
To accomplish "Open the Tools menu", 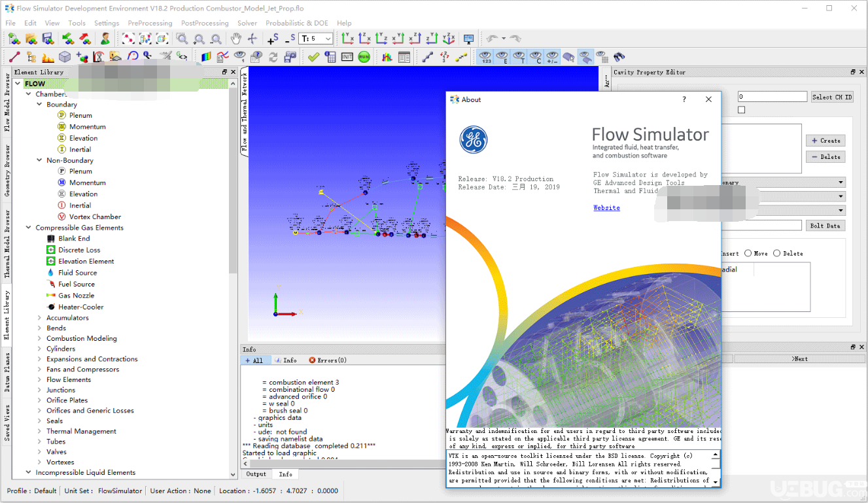I will (x=77, y=23).
